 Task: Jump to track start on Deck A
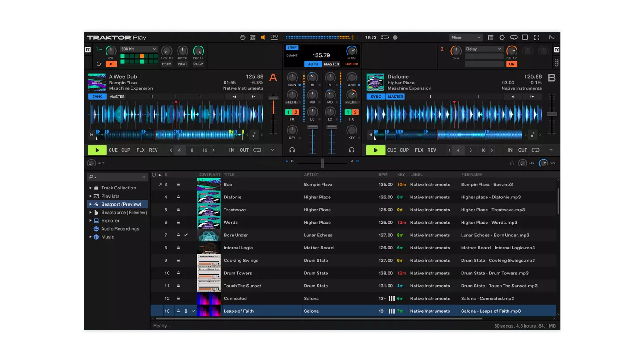click(92, 135)
